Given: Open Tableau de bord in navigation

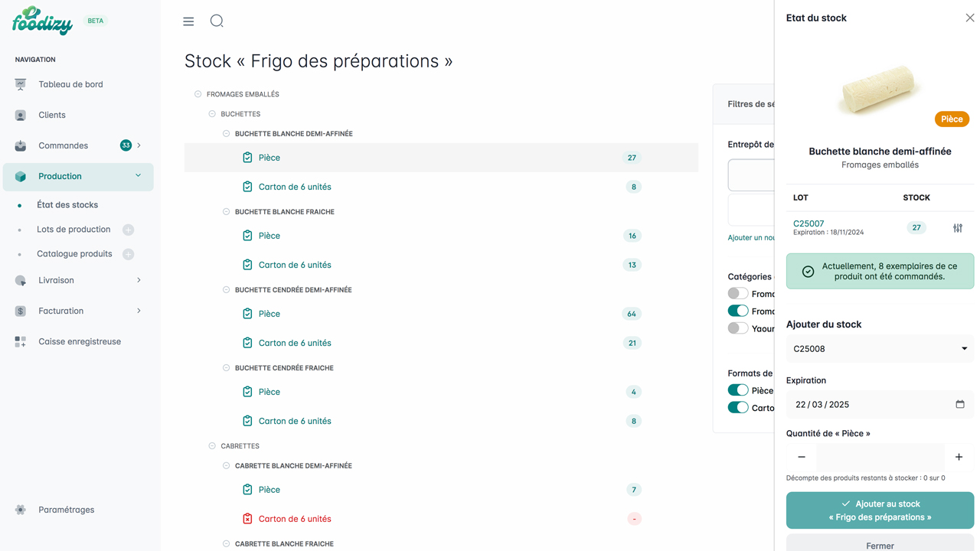Looking at the screenshot, I should pos(70,84).
